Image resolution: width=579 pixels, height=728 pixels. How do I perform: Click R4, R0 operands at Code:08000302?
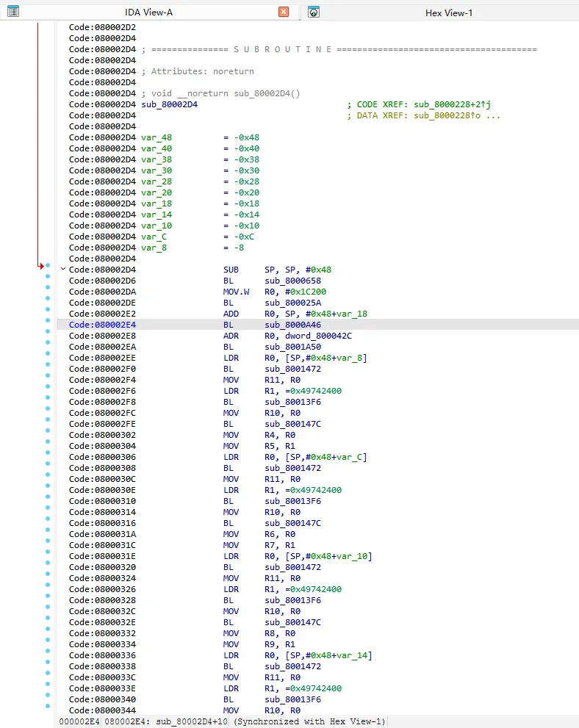point(280,435)
